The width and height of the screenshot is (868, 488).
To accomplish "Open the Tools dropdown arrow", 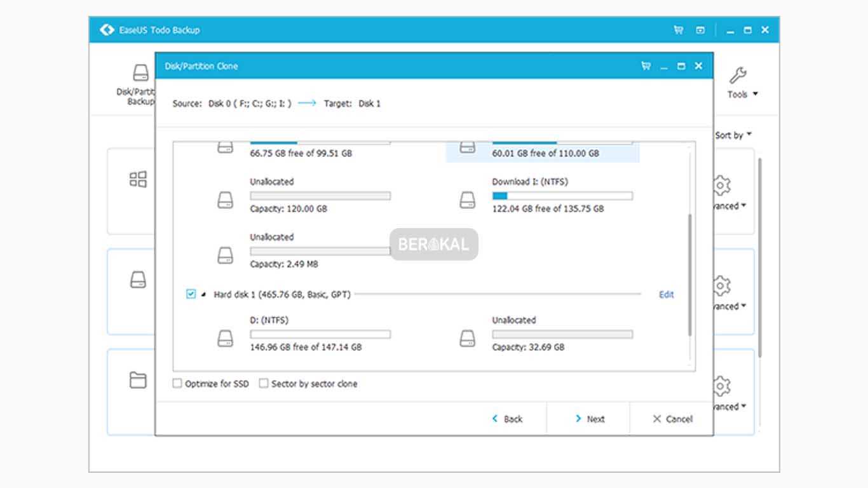I will click(756, 94).
